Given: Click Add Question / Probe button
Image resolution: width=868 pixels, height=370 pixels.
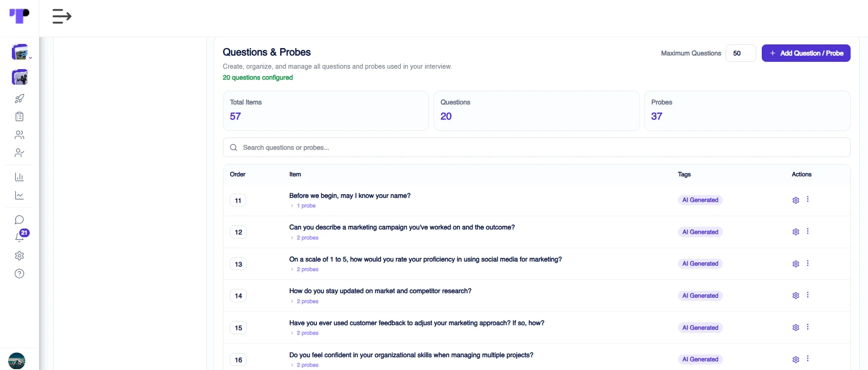Looking at the screenshot, I should tap(806, 53).
